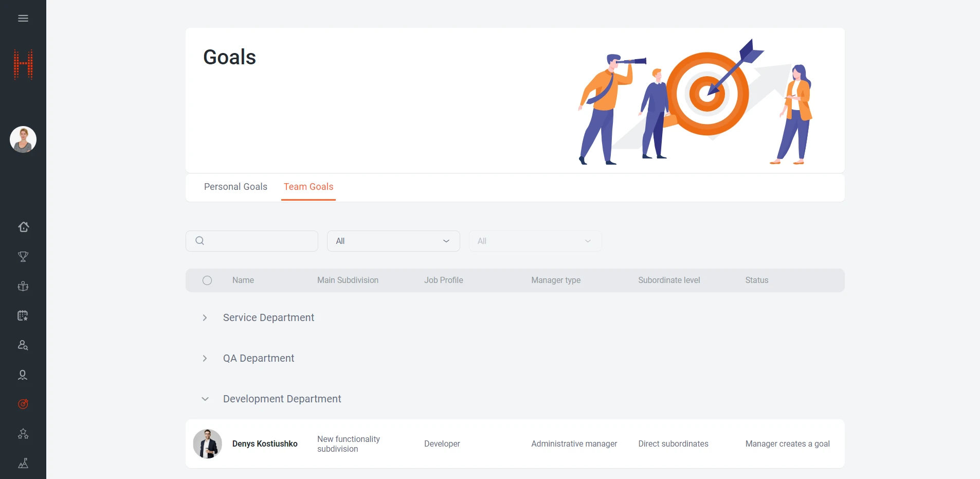
Task: Open the three stars rating icon
Action: 23,434
